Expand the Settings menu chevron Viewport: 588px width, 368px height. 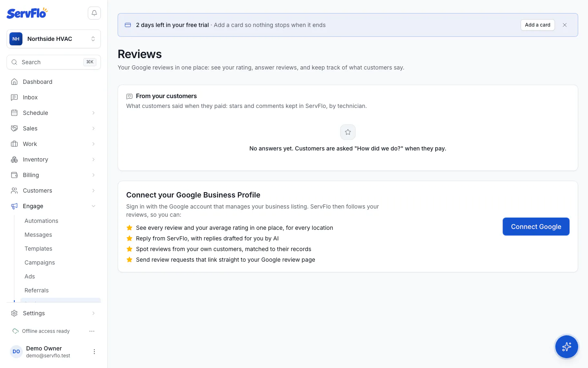coord(94,313)
